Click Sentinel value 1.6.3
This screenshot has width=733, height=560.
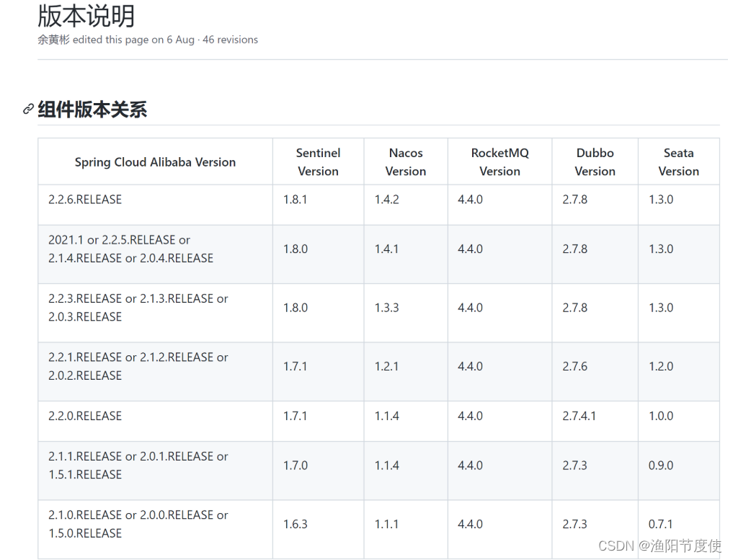[296, 525]
